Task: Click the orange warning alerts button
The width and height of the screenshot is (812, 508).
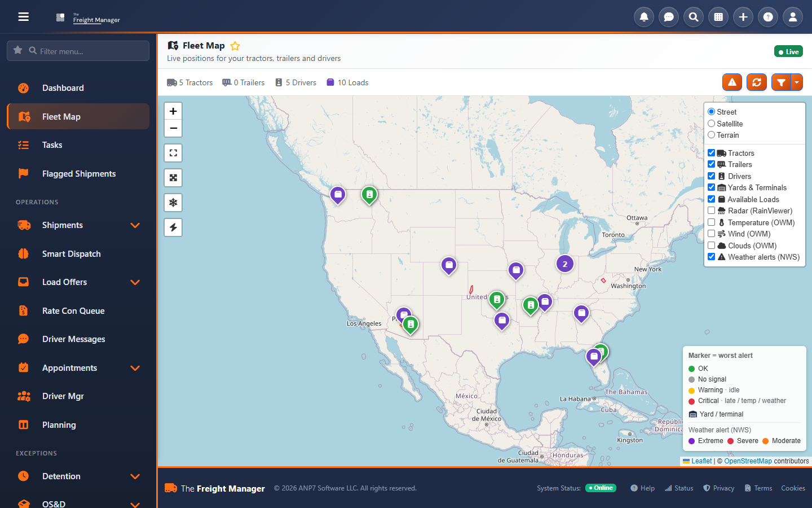Action: click(732, 82)
